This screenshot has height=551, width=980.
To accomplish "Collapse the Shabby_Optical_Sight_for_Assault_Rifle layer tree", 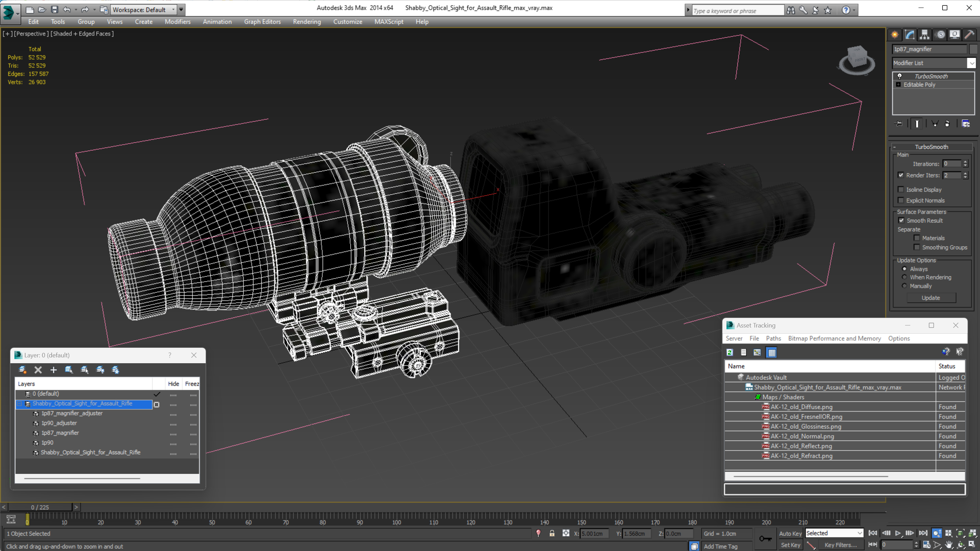I will [19, 404].
